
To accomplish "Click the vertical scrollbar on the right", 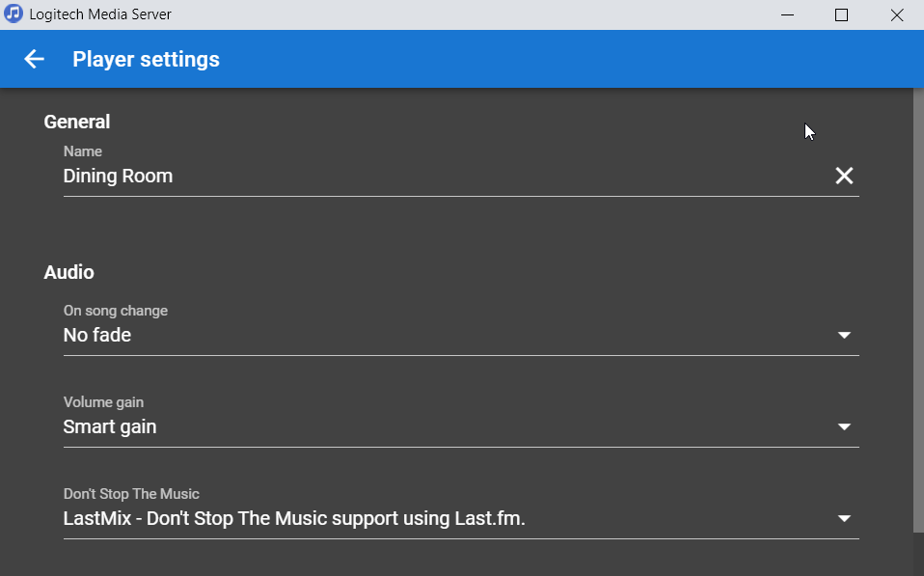I will (x=918, y=309).
